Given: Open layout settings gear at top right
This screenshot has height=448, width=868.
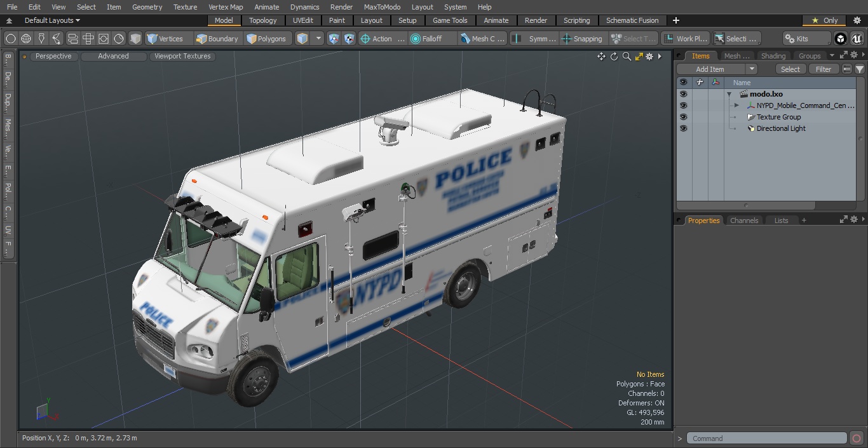Looking at the screenshot, I should tap(857, 20).
